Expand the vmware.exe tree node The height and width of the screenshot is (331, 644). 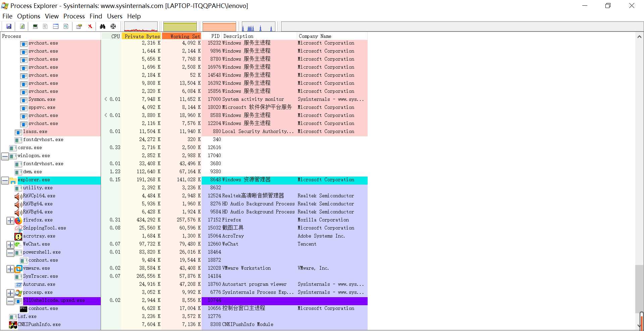click(x=10, y=269)
